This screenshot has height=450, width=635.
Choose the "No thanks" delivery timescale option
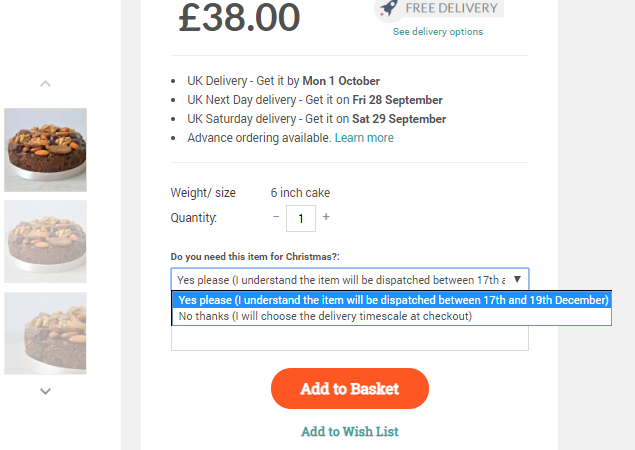click(325, 316)
